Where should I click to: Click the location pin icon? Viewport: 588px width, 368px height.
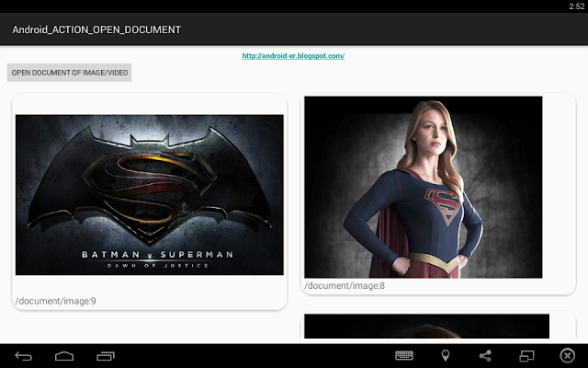445,355
